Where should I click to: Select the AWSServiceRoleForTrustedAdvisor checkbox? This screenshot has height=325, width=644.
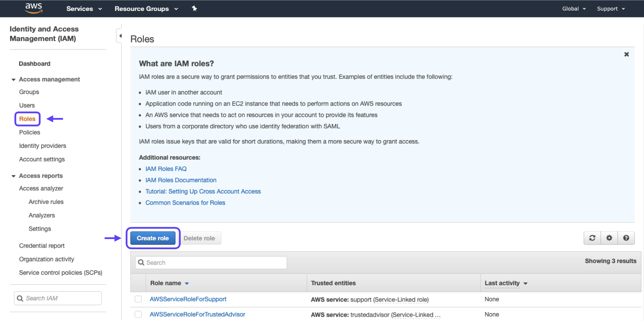(138, 314)
